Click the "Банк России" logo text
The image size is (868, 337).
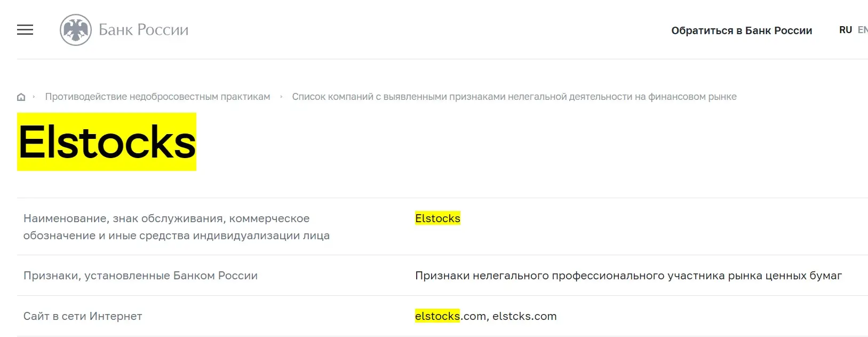pyautogui.click(x=143, y=30)
